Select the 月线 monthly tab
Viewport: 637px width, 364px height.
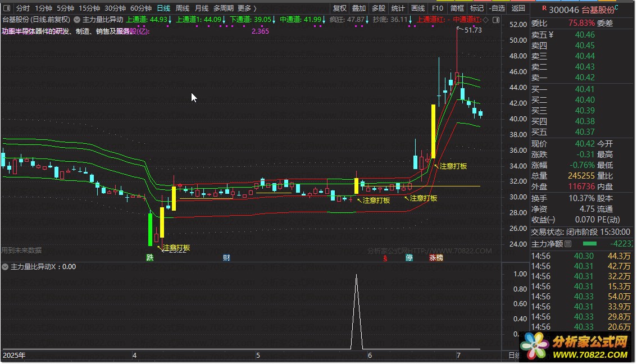coord(202,8)
